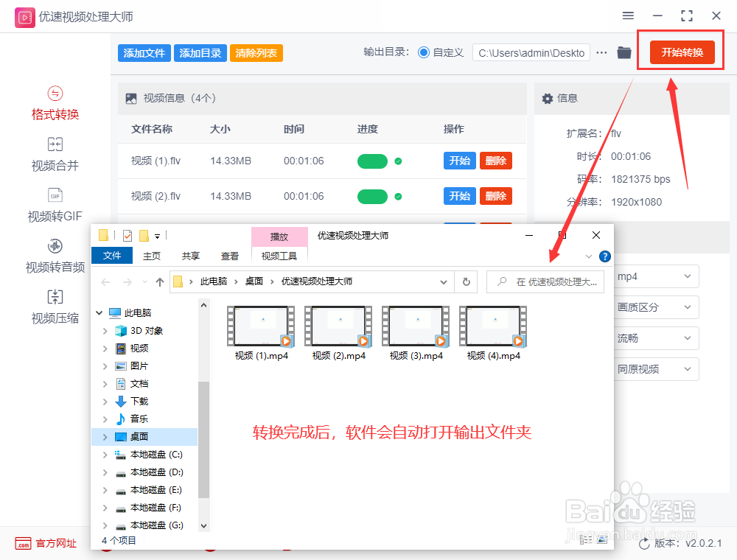Screen dimensions: 737x560
Task: Click 删除 for 视频 (1).flv
Action: tap(496, 161)
